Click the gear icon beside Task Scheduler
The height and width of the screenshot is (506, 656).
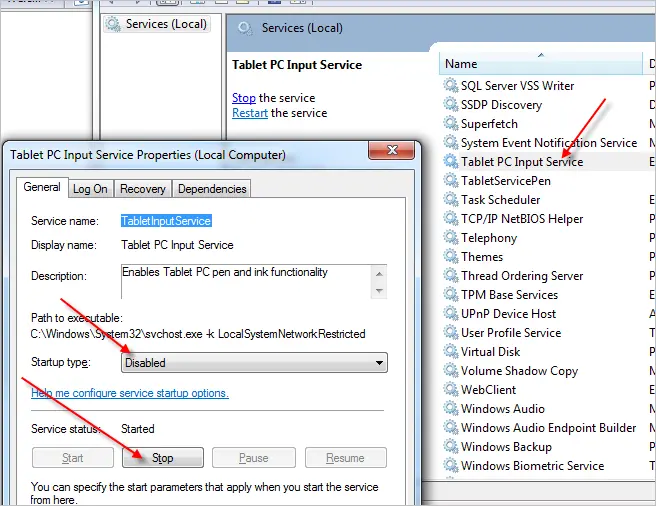tap(451, 199)
